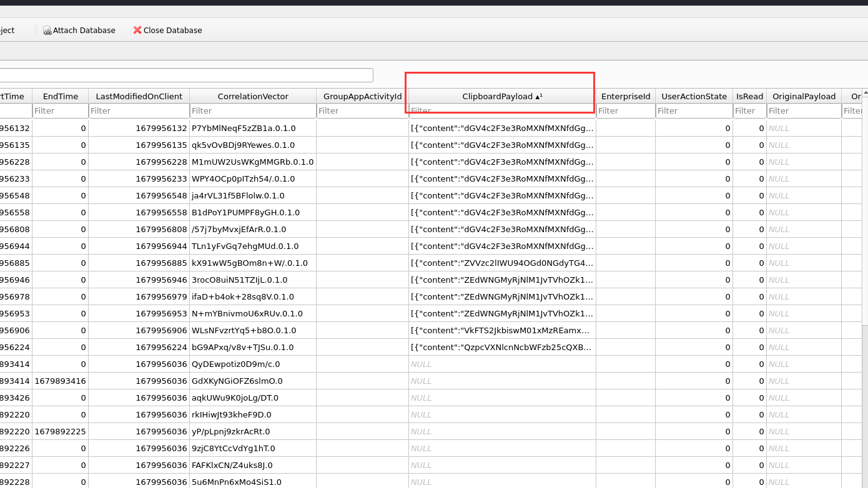Select NULL ClipboardPayload cell in QyDEwpotiz0D9m/c.0 row

coord(502,364)
